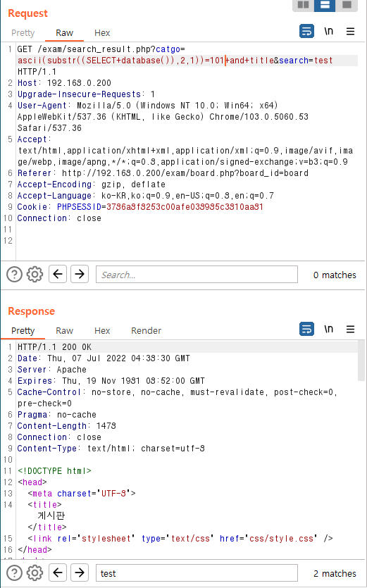Screen dimensions: 367x588
Task: Open the Pretty tab in Request
Action: (x=23, y=33)
